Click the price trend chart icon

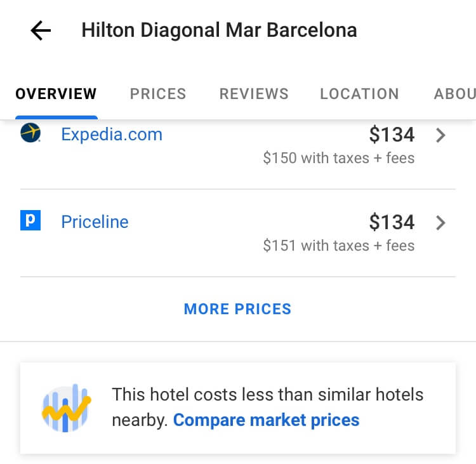[66, 408]
